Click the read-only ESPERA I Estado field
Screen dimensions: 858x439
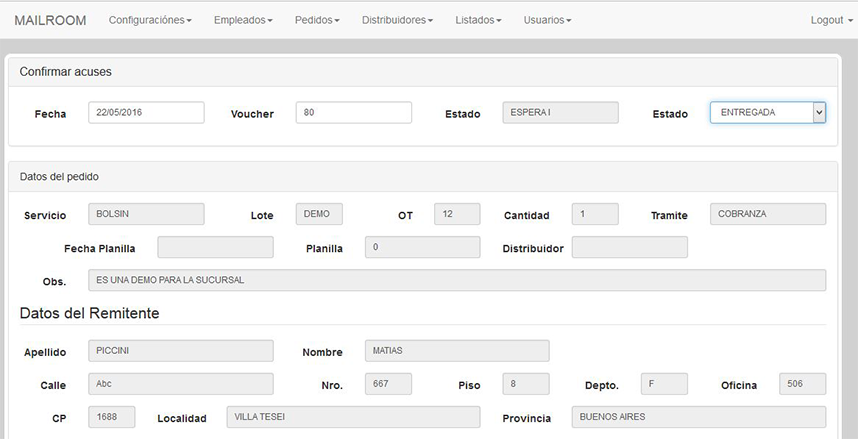(x=560, y=113)
